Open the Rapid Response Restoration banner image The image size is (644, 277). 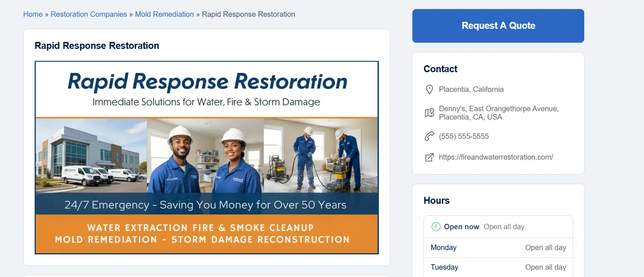[207, 157]
